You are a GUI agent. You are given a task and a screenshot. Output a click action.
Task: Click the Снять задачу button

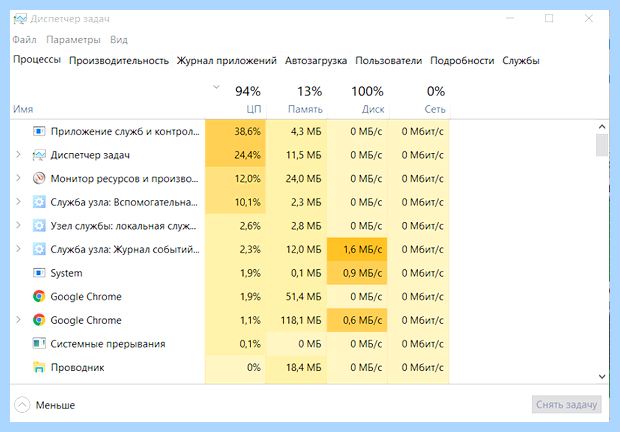click(566, 405)
